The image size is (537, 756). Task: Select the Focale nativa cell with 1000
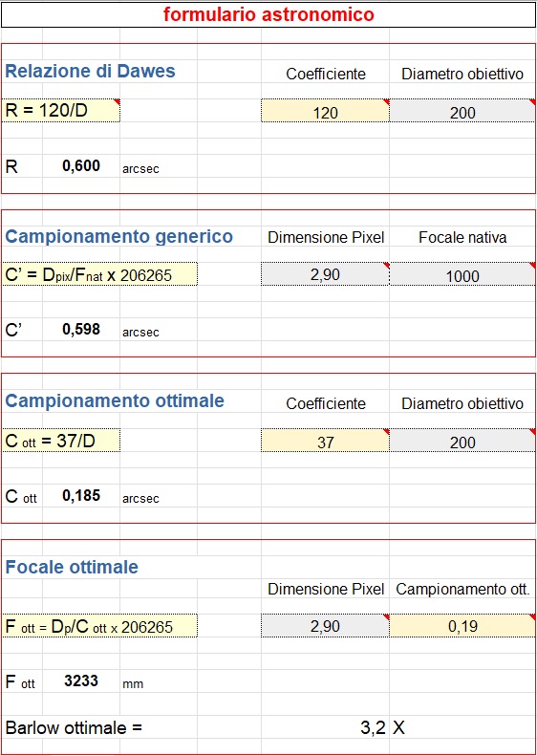click(462, 274)
